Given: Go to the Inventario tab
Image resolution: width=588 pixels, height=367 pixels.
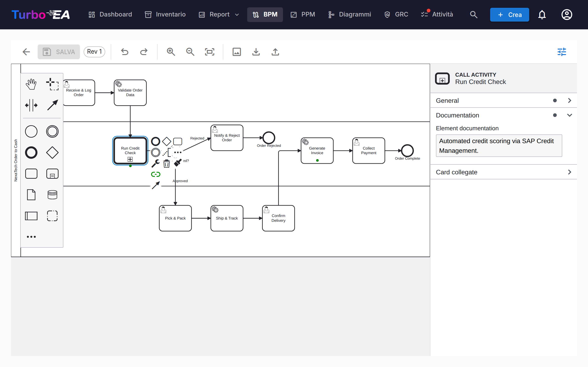Looking at the screenshot, I should click(165, 14).
